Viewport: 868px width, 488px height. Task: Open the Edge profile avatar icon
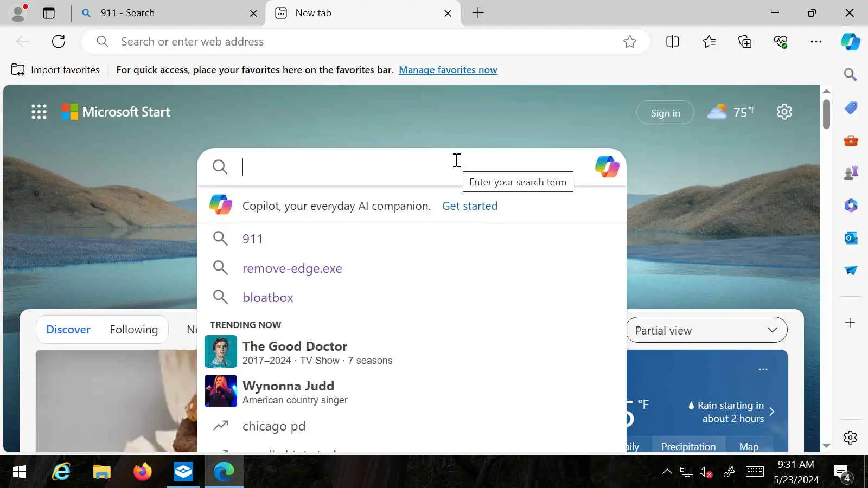(x=19, y=13)
